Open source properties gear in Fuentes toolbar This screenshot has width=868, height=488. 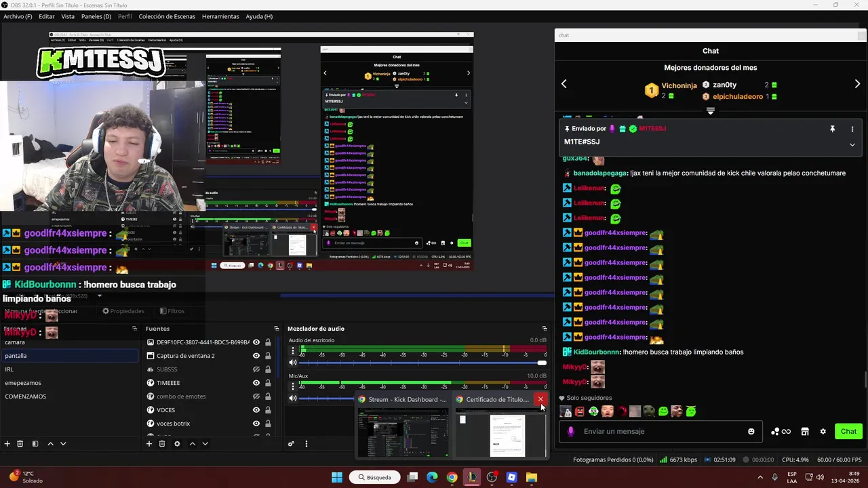click(177, 444)
